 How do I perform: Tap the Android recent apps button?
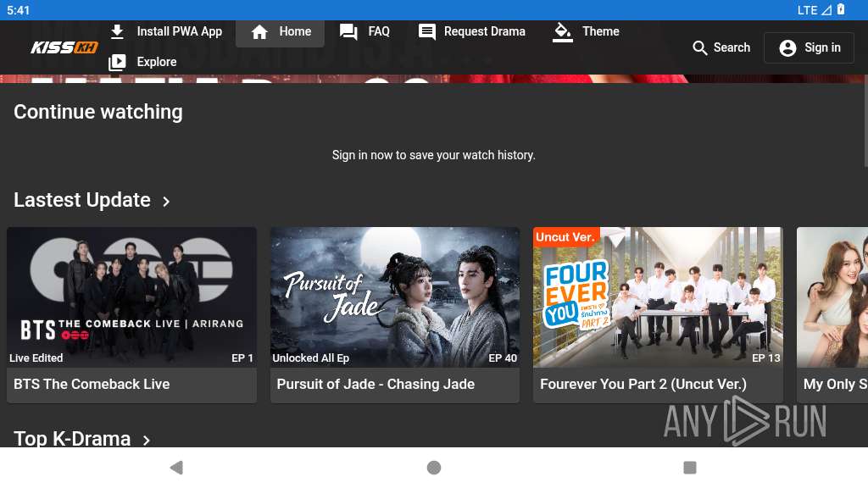pos(690,468)
